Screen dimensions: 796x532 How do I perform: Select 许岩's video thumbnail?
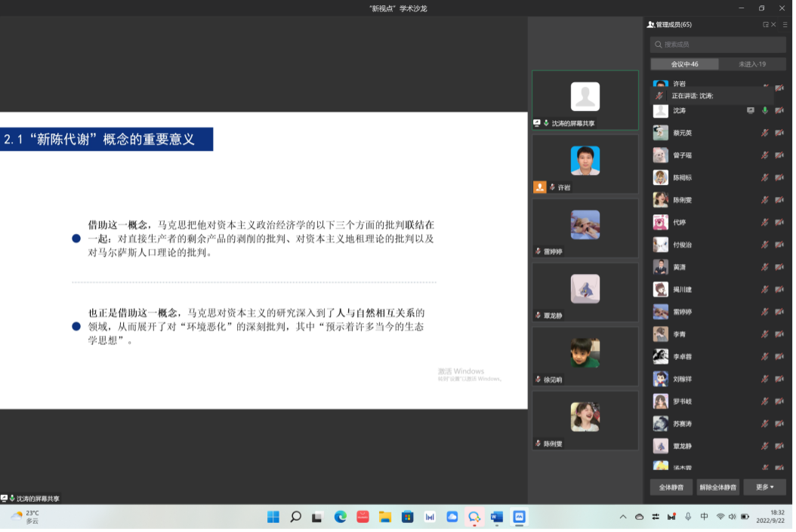[x=585, y=165]
